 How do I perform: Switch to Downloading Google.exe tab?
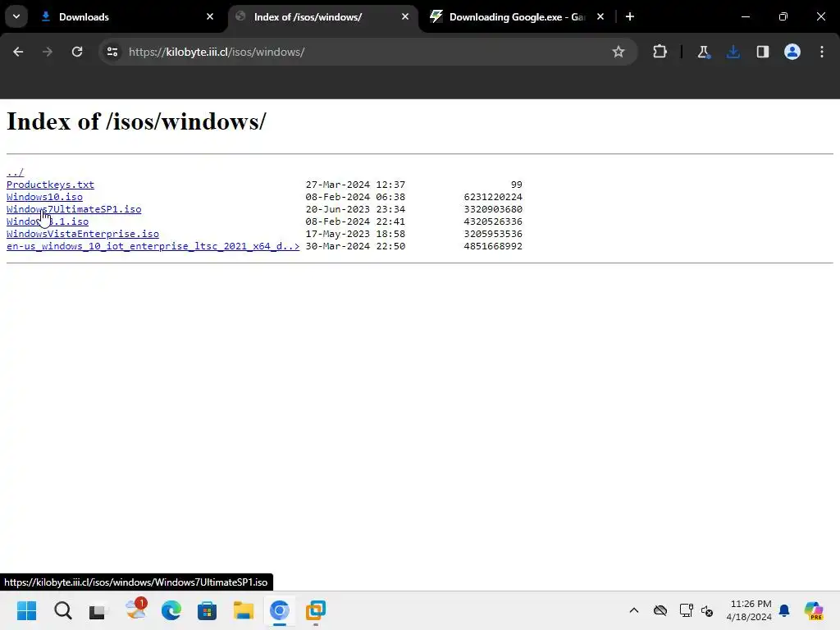pyautogui.click(x=518, y=17)
